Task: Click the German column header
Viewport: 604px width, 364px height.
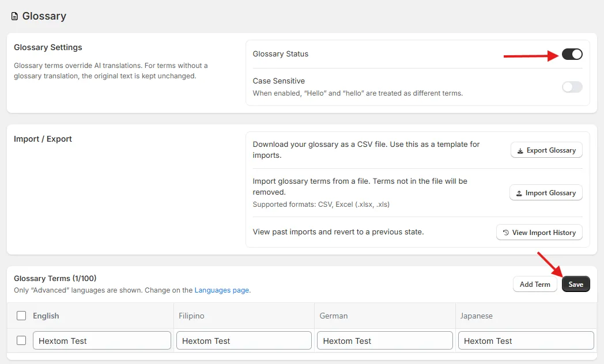Action: click(334, 316)
